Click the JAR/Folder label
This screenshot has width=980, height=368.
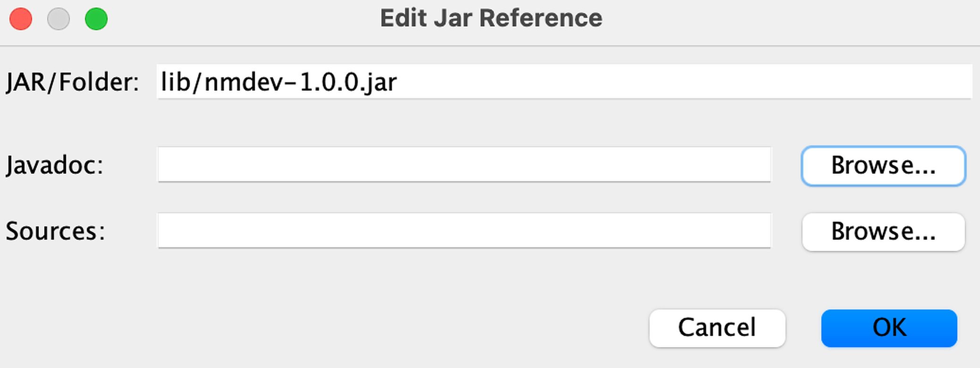(x=72, y=82)
